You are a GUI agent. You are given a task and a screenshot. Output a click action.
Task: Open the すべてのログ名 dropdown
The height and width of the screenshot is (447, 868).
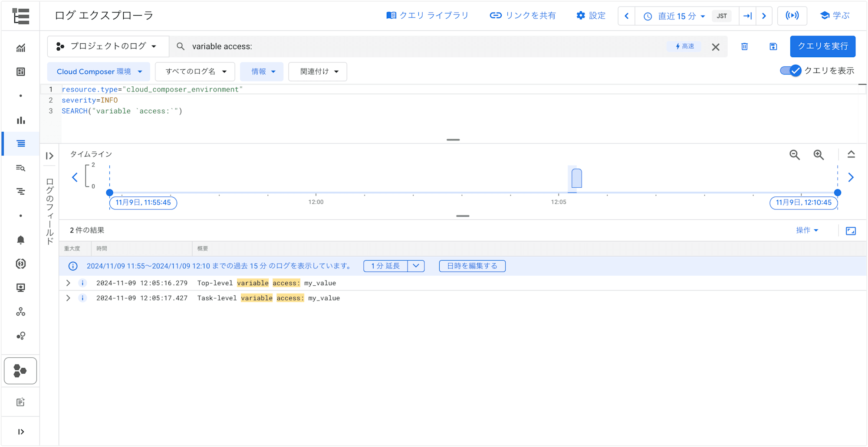tap(195, 72)
